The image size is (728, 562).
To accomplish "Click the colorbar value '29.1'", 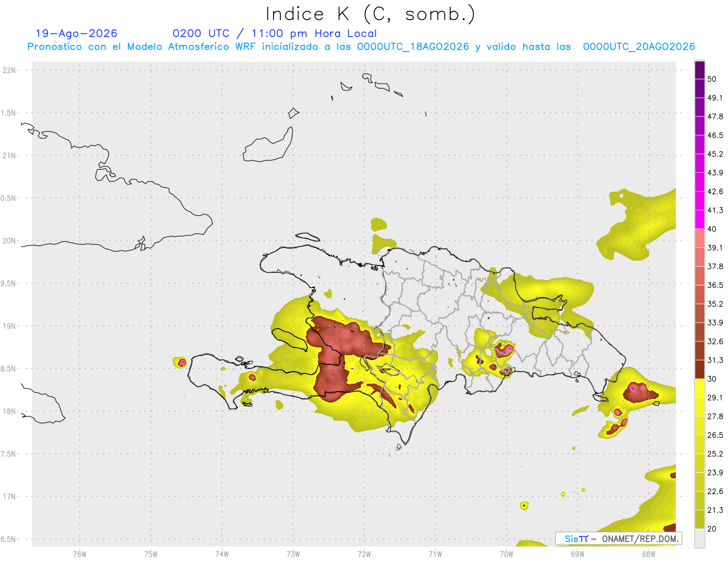I will 715,398.
